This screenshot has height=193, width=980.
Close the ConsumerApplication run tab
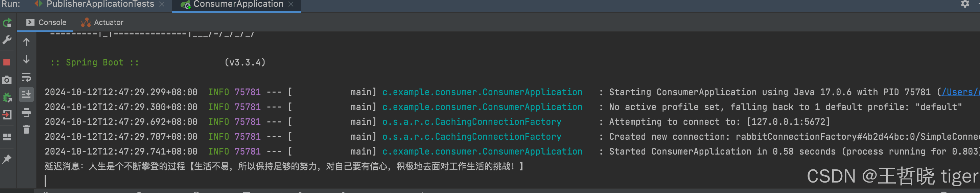[x=291, y=4]
